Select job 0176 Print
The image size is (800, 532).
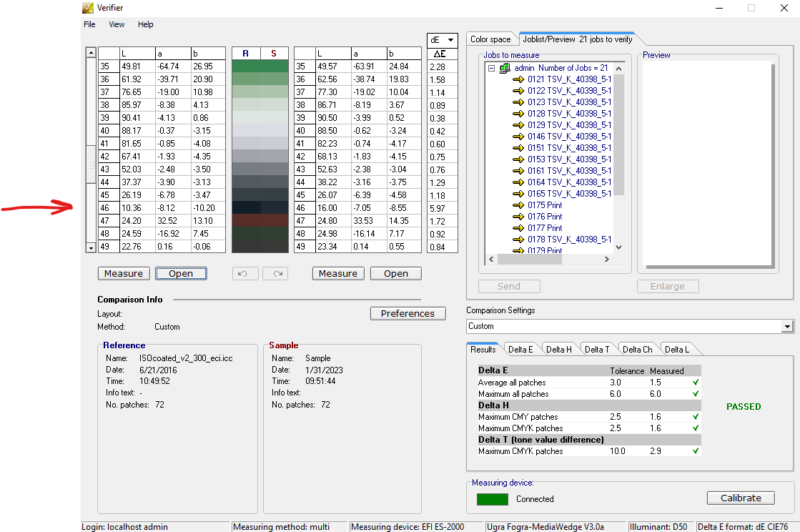tap(545, 217)
